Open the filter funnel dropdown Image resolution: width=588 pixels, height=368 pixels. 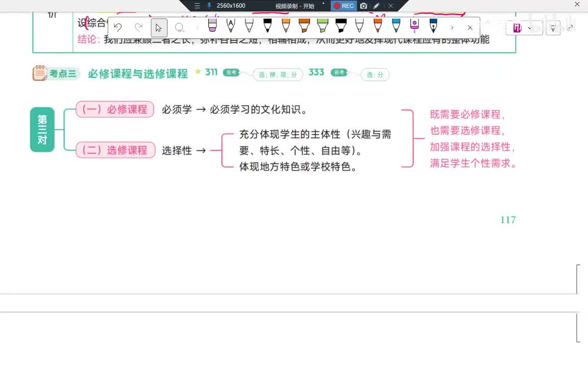[553, 28]
